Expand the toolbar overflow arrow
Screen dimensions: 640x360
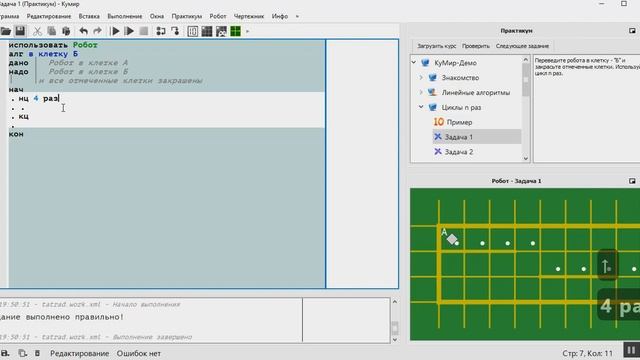[x=247, y=31]
